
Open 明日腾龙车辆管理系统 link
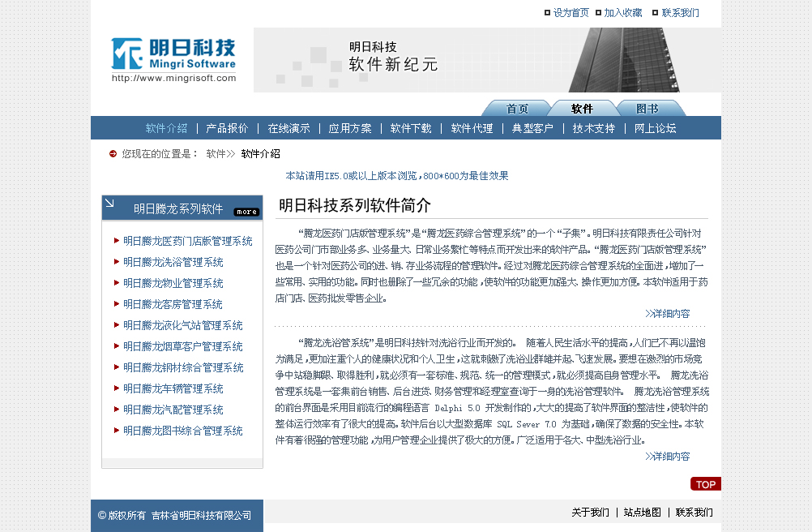point(173,388)
